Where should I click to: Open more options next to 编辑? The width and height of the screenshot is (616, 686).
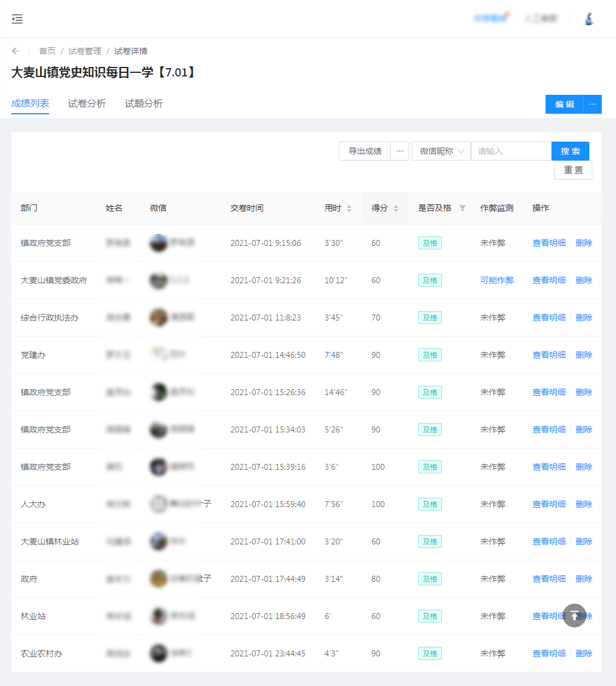click(x=592, y=104)
